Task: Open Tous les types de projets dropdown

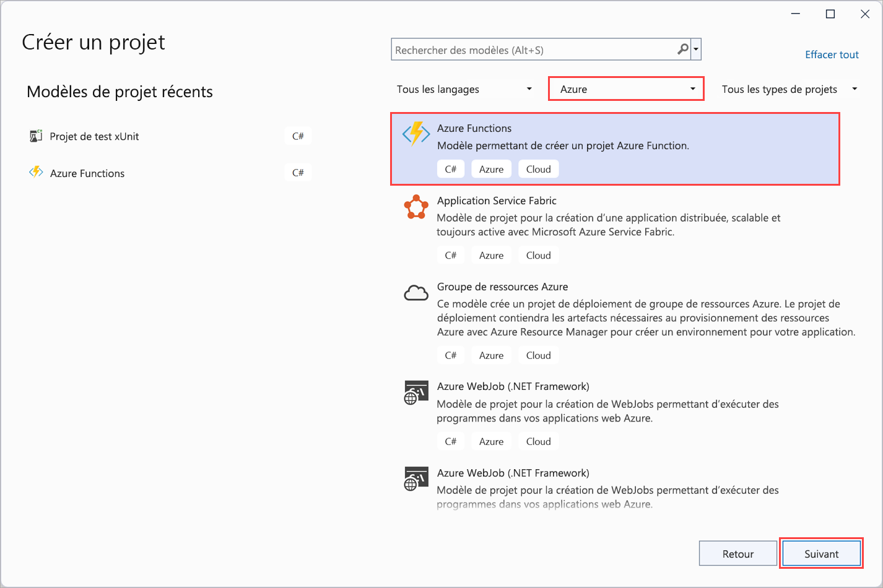Action: [789, 89]
